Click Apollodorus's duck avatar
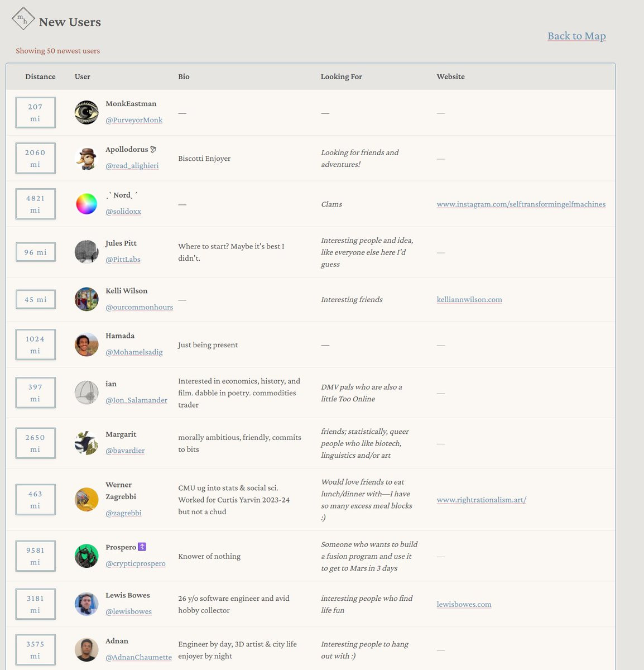 coord(86,158)
